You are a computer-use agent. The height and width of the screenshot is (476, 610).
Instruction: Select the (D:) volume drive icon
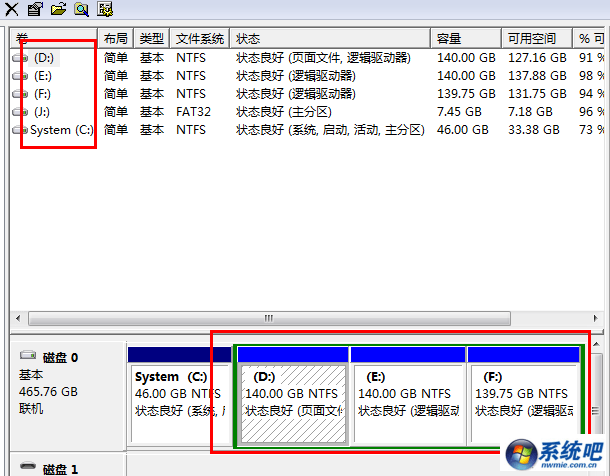click(x=20, y=58)
